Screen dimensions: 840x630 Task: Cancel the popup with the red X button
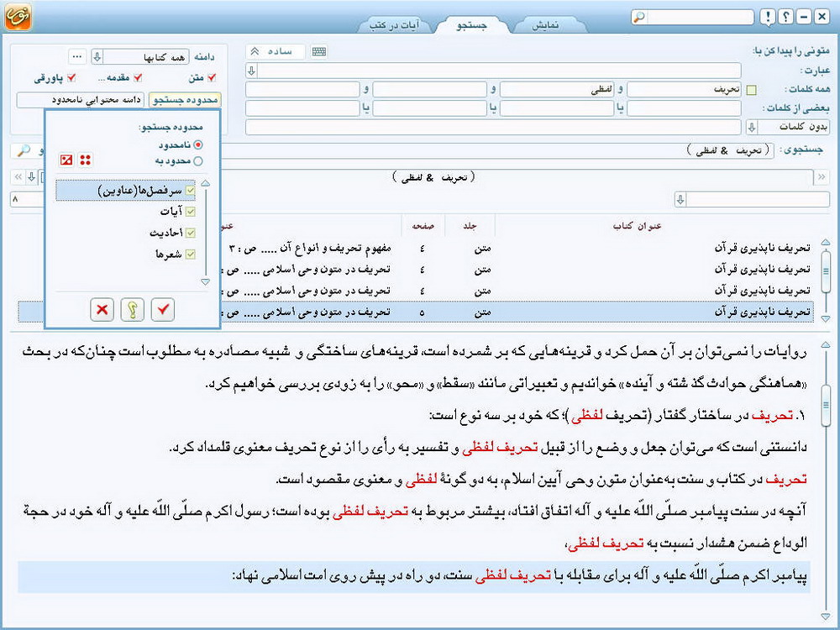coord(102,309)
